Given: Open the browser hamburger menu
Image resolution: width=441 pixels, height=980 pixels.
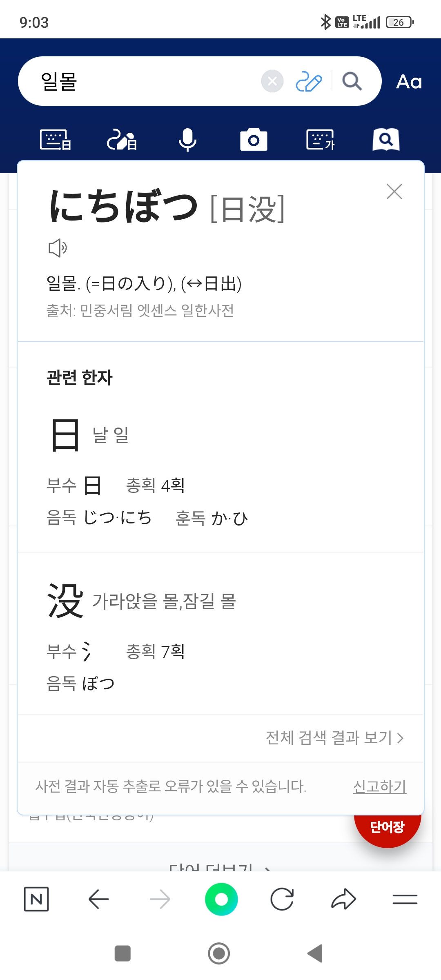Looking at the screenshot, I should tap(405, 899).
